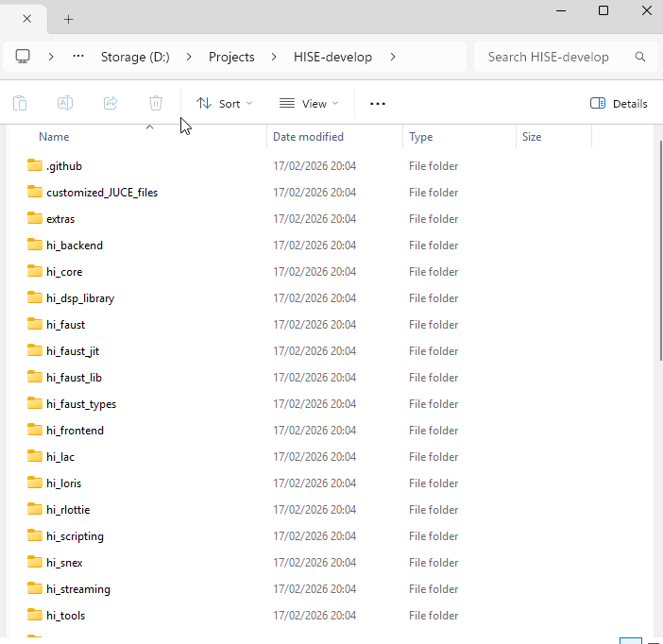The image size is (663, 644).
Task: Sort by Size column header
Action: [x=532, y=137]
